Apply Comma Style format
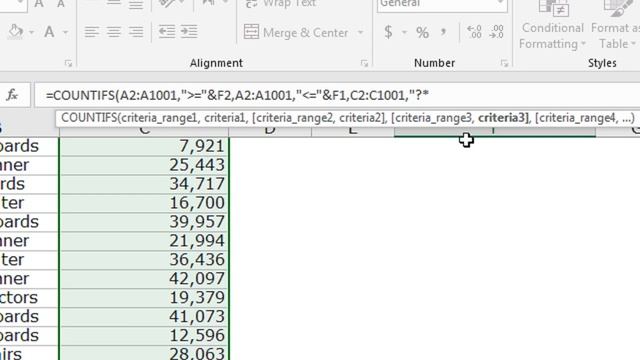Viewport: 640px width, 360px height. tap(443, 32)
